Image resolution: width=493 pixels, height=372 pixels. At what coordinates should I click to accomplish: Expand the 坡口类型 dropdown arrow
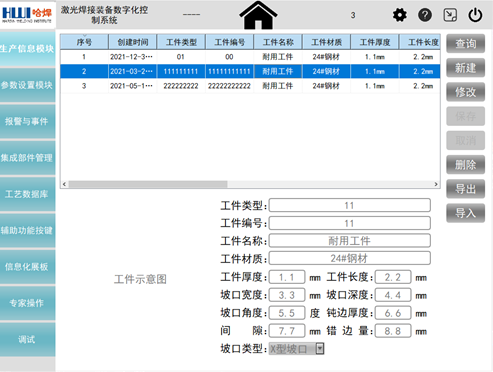click(320, 349)
